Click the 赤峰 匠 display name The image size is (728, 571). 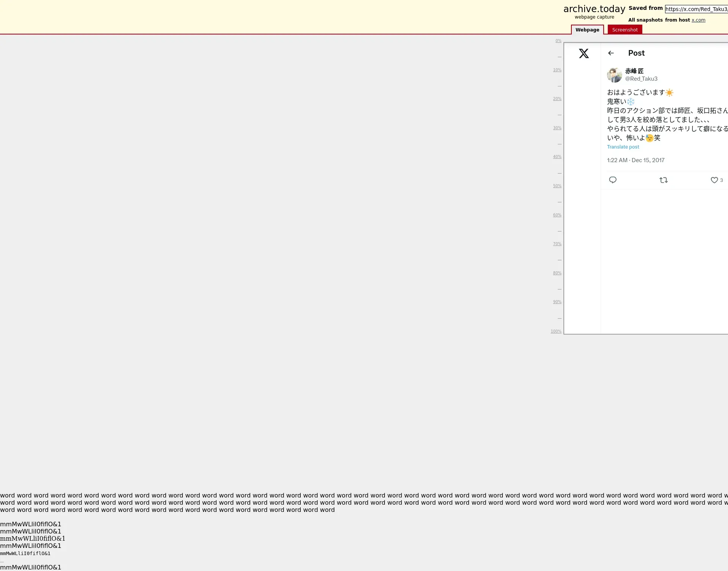coord(634,71)
